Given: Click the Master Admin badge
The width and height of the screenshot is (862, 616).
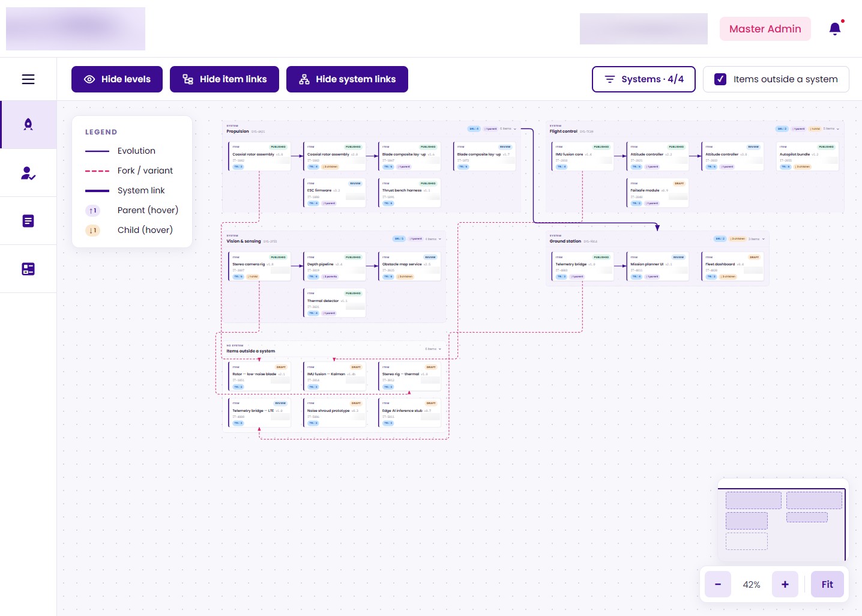Looking at the screenshot, I should tap(765, 29).
